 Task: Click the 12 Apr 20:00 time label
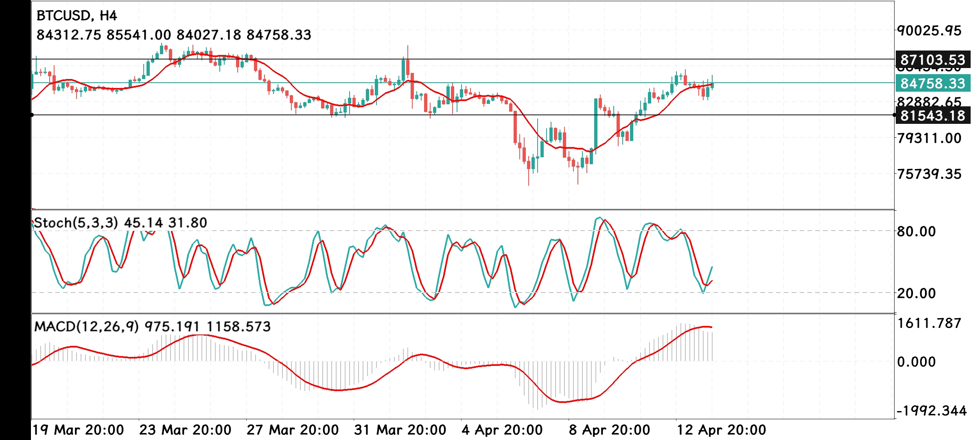(721, 430)
